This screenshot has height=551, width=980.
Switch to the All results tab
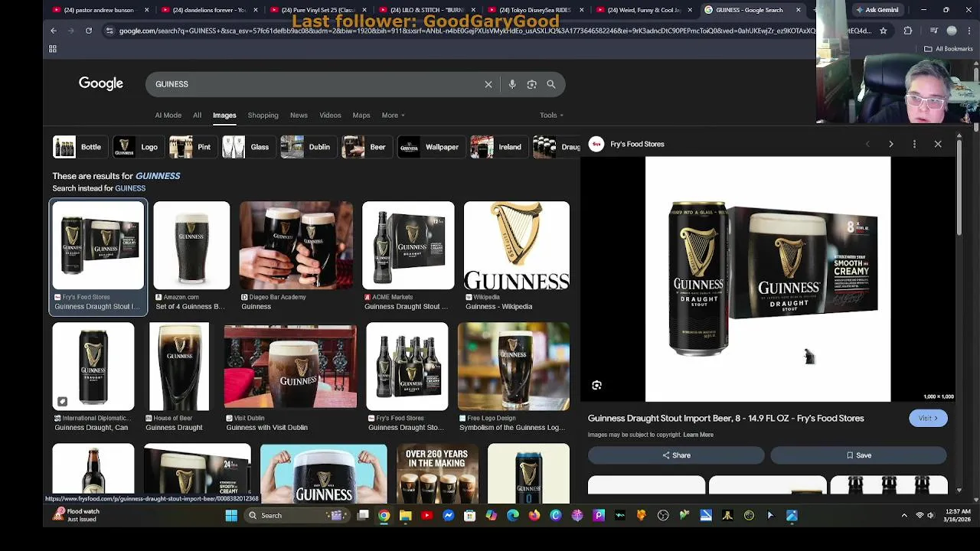point(197,116)
